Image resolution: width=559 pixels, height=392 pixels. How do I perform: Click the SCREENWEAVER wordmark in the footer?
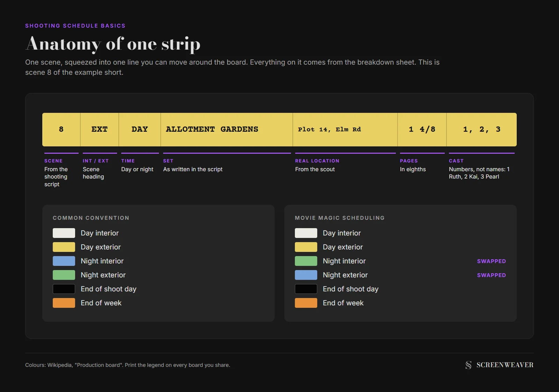click(505, 365)
